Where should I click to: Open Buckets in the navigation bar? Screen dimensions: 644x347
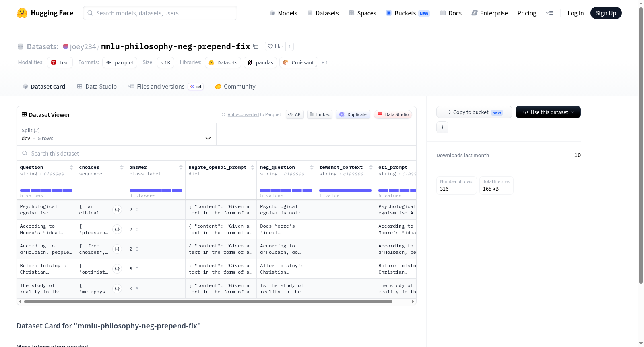coord(408,13)
